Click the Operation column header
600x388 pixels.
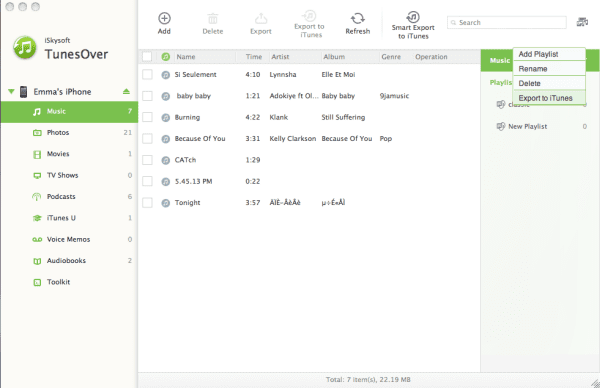tap(431, 57)
